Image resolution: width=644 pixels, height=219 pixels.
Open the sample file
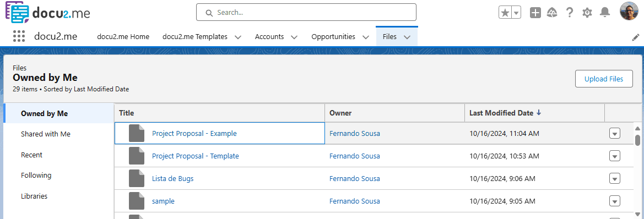pyautogui.click(x=163, y=201)
